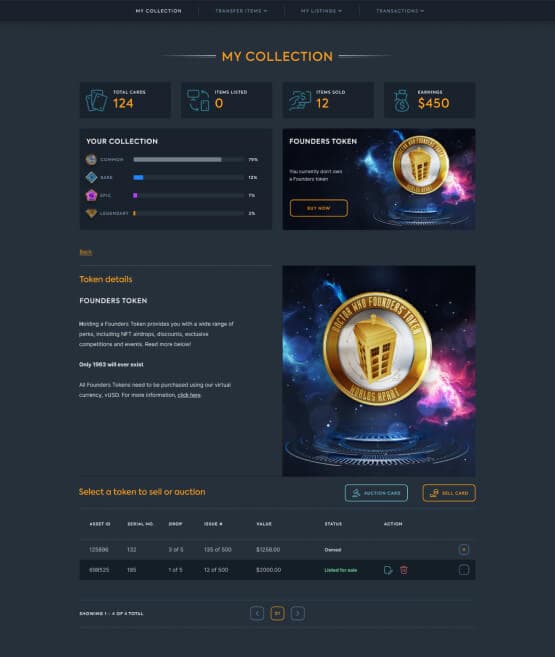Click the Epic rarity badge icon
This screenshot has height=657, width=555.
(91, 195)
